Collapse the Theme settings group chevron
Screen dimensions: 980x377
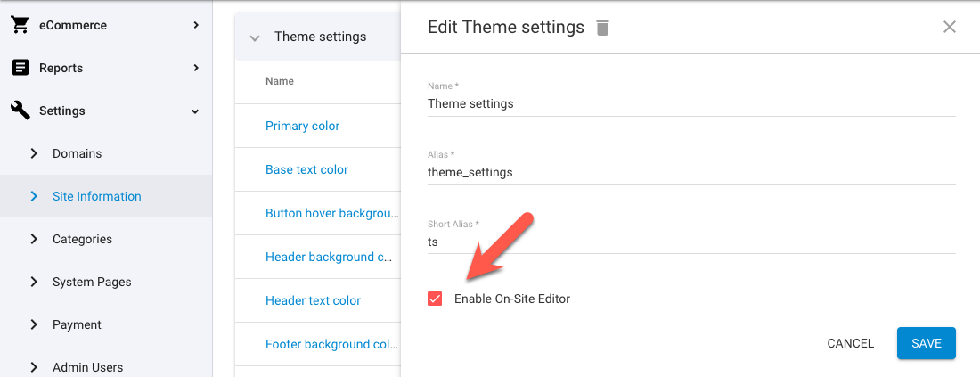[255, 37]
